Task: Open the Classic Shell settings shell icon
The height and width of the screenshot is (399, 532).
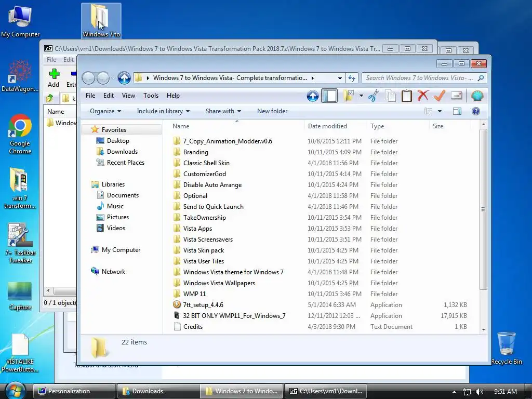Action: pos(477,96)
